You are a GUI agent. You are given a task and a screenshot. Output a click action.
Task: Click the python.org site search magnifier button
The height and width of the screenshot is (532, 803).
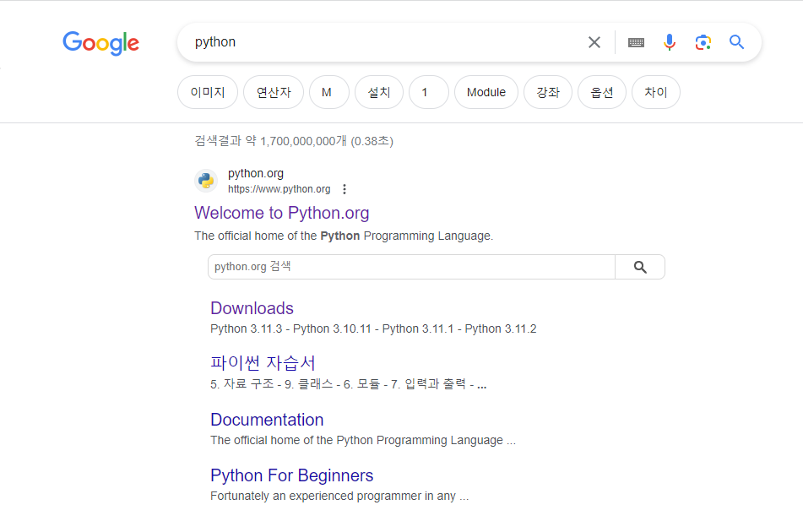coord(640,267)
